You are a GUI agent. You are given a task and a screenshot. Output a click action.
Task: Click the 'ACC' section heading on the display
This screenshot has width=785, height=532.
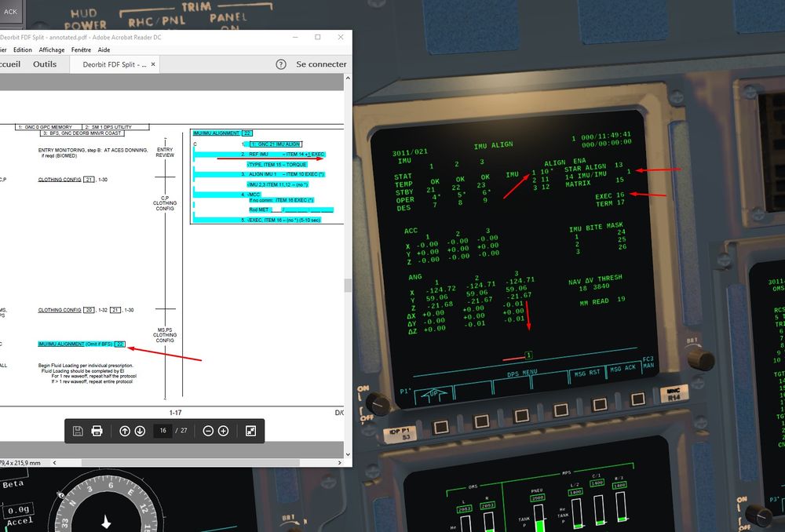(x=411, y=231)
